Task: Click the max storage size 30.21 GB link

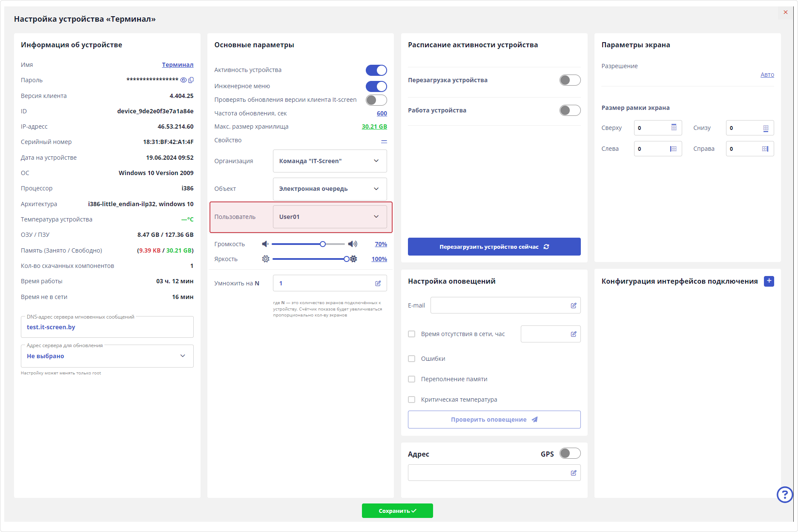Action: (374, 127)
